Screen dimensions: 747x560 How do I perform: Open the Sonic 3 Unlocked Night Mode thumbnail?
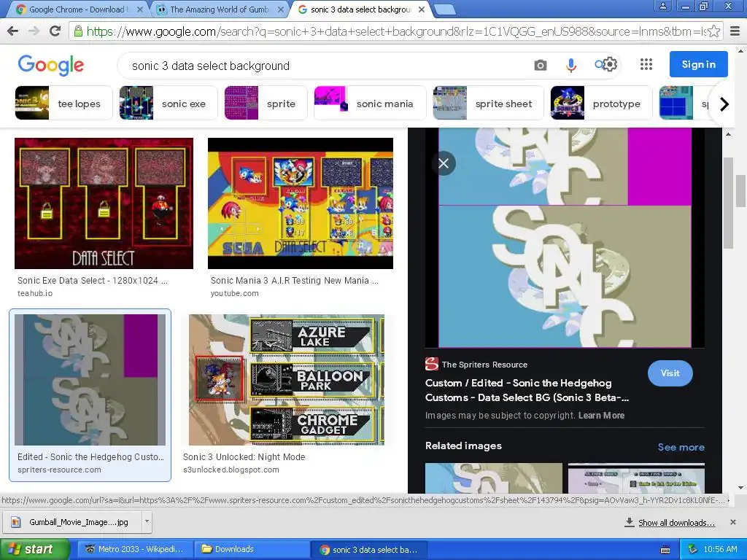pyautogui.click(x=286, y=379)
